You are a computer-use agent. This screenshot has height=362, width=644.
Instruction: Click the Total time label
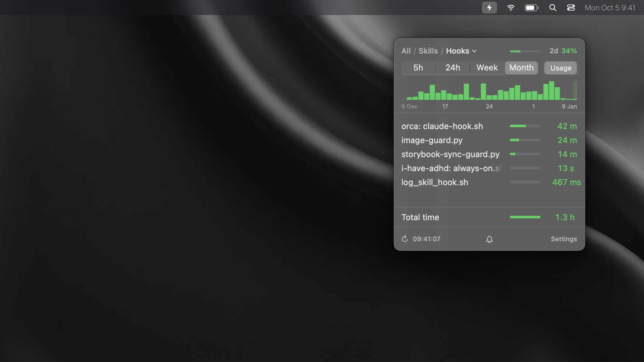(x=420, y=217)
